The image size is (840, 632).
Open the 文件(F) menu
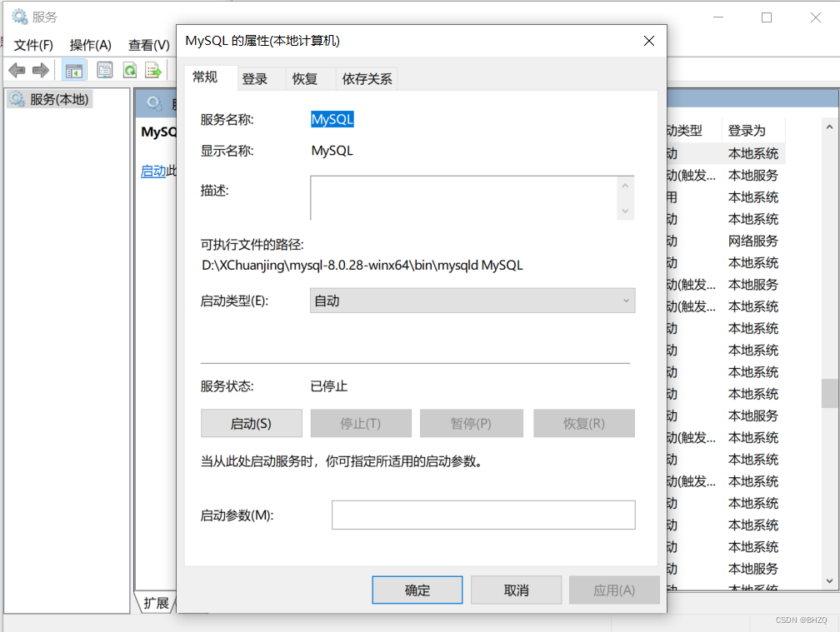[33, 45]
